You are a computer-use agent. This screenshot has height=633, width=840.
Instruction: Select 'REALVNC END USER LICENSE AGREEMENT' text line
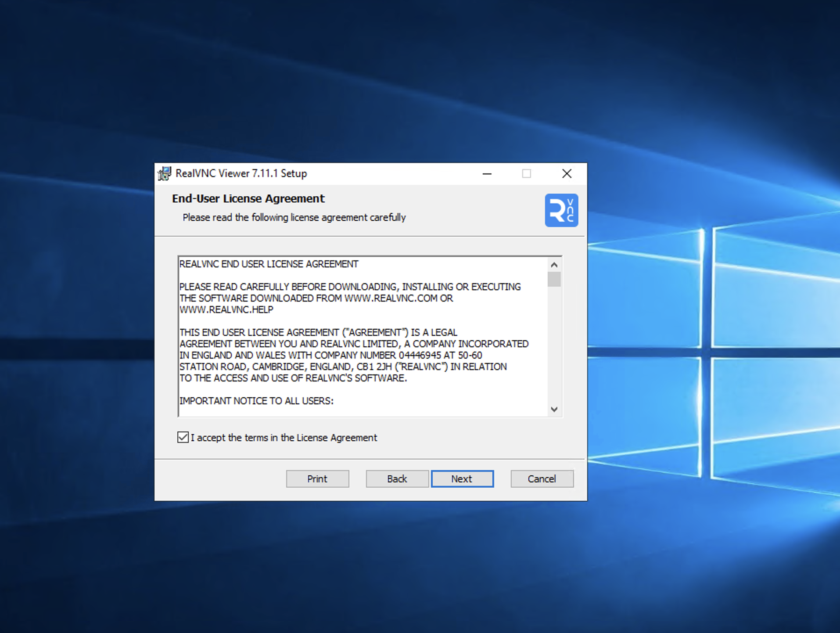[268, 264]
